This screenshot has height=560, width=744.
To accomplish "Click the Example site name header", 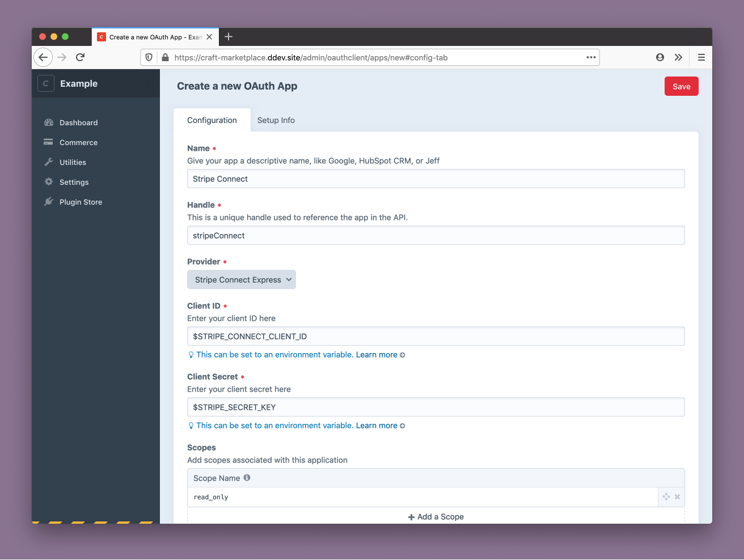I will click(79, 83).
